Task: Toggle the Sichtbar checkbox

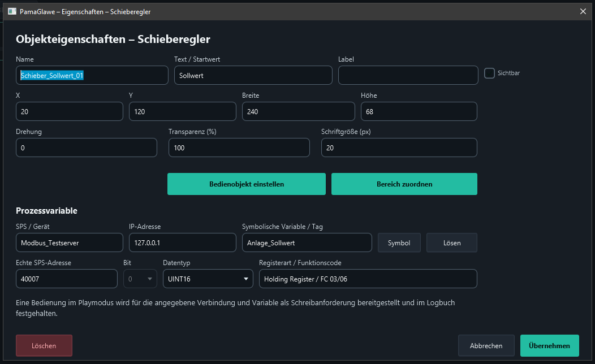Action: [x=489, y=73]
